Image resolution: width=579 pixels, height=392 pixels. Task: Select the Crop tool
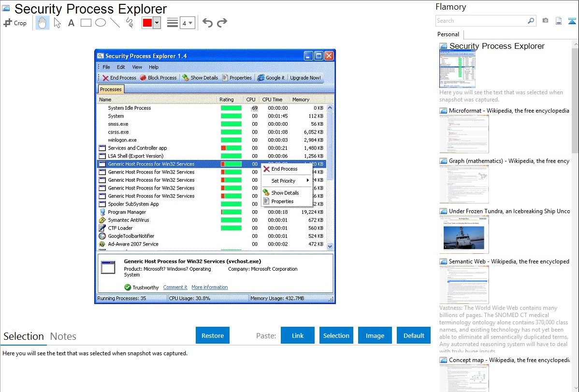coord(15,23)
